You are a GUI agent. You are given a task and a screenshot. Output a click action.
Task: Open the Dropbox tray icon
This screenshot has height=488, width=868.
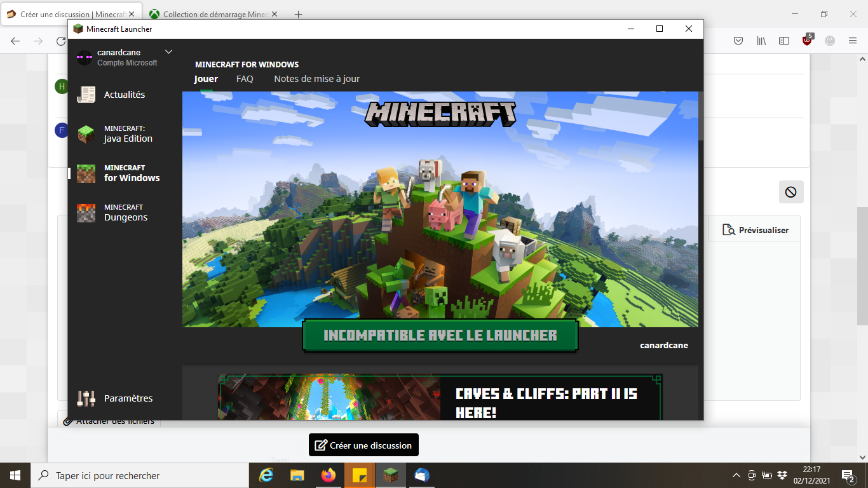(782, 475)
